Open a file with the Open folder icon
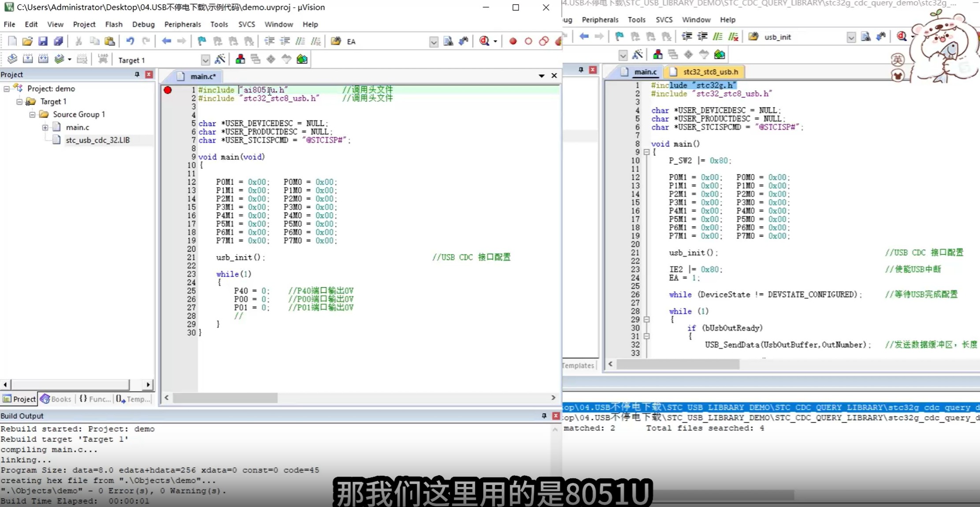 pos(27,41)
